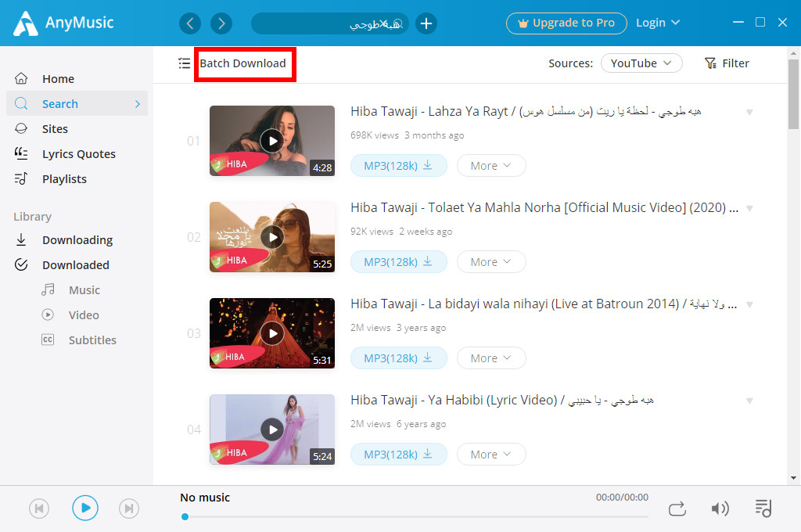Expand triangle beside La bidayi wala nihayi title

tap(749, 304)
